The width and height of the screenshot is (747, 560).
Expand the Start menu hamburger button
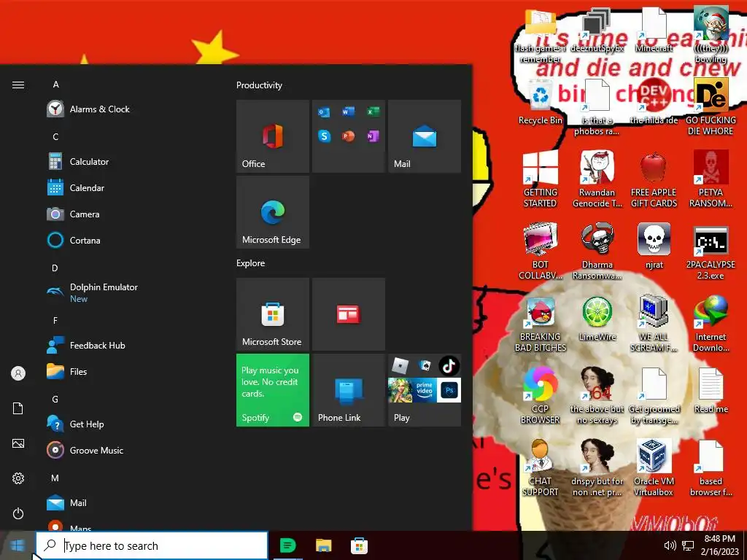coord(18,85)
